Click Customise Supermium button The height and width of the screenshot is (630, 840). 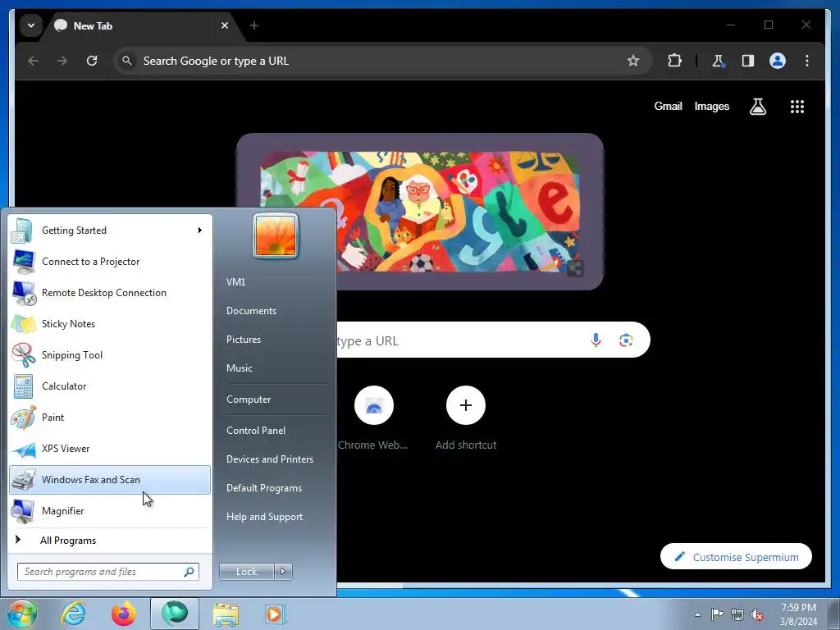(x=736, y=557)
